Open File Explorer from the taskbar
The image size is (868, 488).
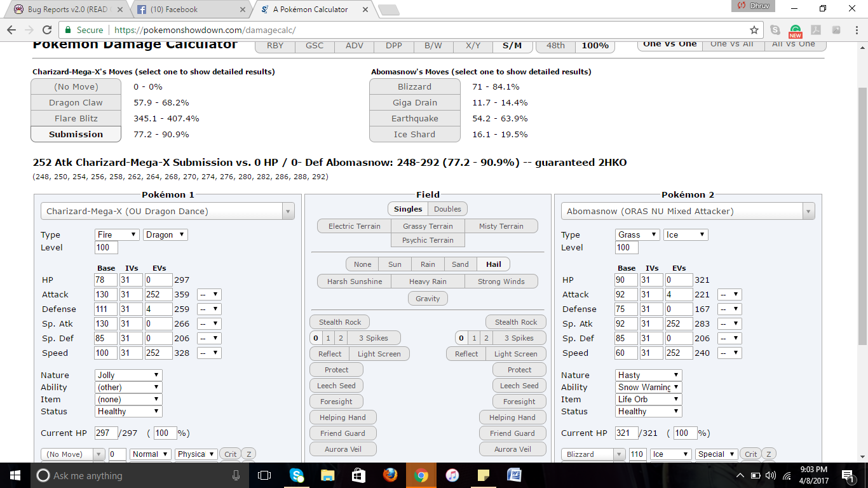tap(327, 475)
